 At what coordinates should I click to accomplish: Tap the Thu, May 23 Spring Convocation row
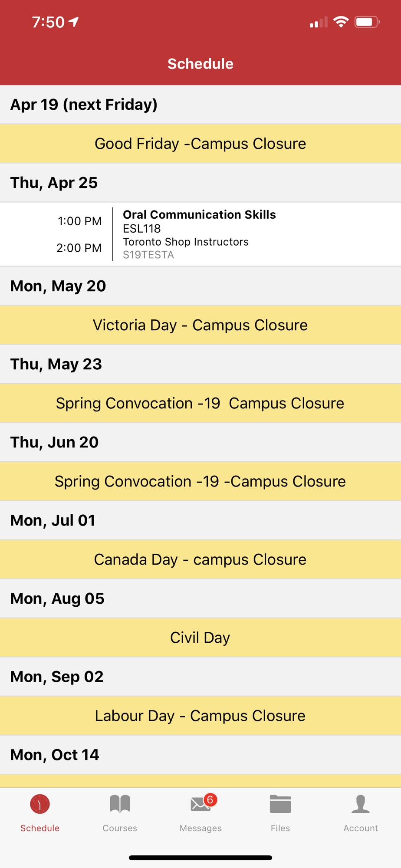tap(200, 403)
